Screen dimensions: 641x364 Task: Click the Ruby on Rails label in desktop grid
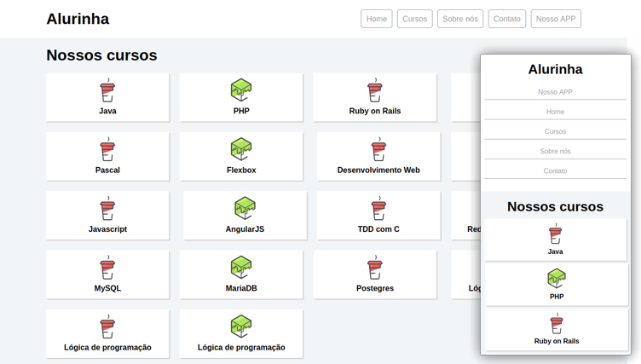click(x=375, y=111)
